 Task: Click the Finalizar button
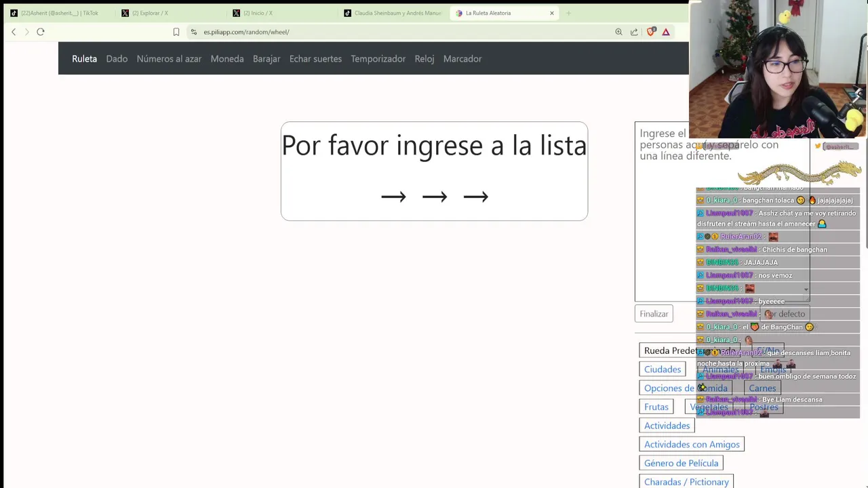[x=654, y=314]
